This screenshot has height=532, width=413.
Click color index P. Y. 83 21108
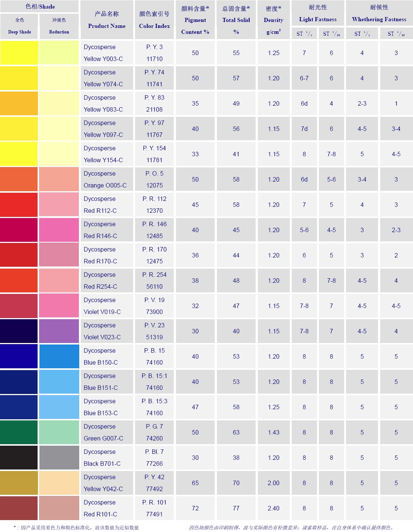coord(154,103)
